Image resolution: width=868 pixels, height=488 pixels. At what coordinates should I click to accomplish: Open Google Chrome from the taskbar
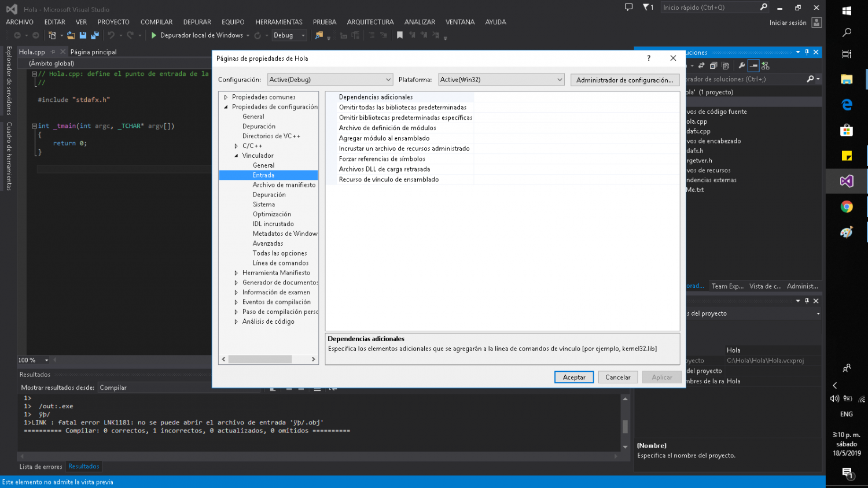point(847,206)
